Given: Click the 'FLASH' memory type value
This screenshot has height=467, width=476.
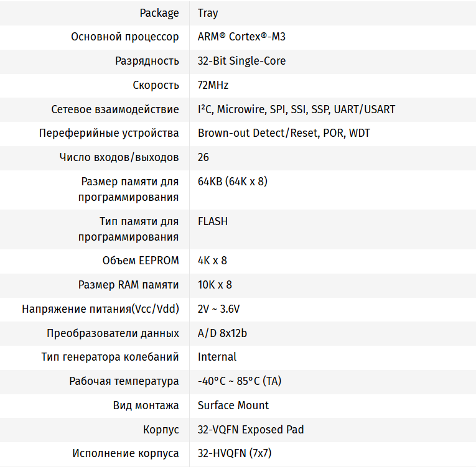Looking at the screenshot, I should (213, 221).
